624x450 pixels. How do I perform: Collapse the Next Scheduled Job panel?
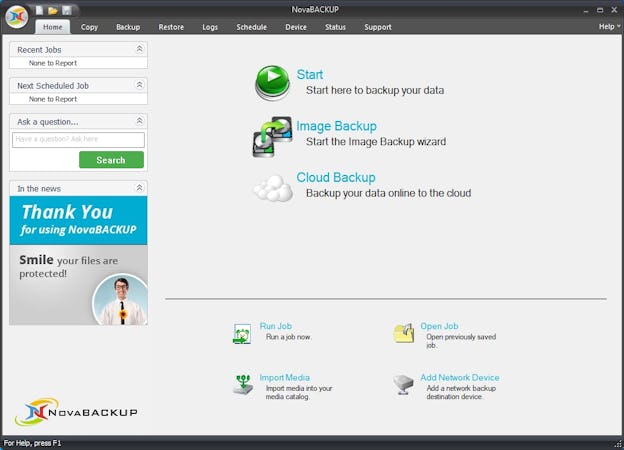pos(139,85)
